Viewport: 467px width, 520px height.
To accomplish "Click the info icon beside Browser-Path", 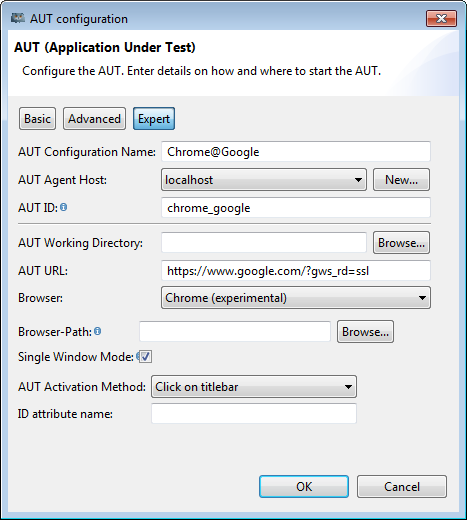I will click(97, 331).
